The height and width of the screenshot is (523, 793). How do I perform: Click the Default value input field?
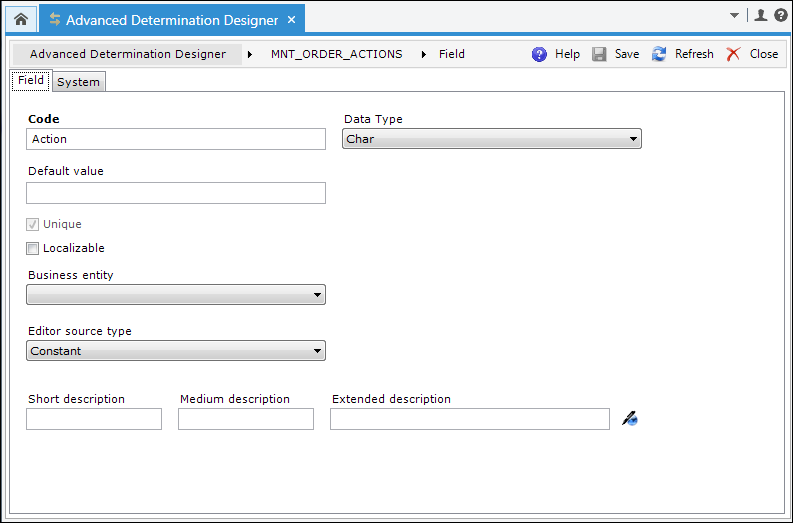[176, 193]
